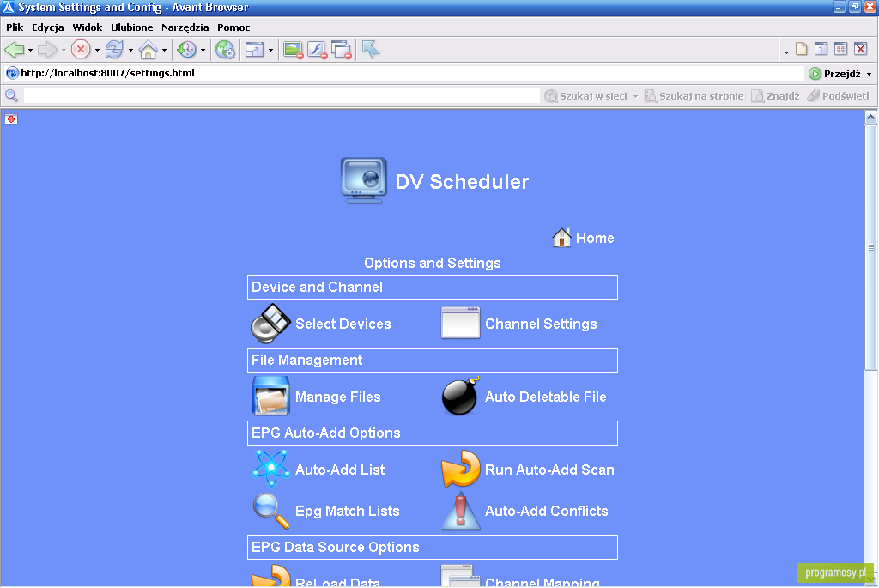
Task: Refresh the page with the reload icon
Action: 114,50
